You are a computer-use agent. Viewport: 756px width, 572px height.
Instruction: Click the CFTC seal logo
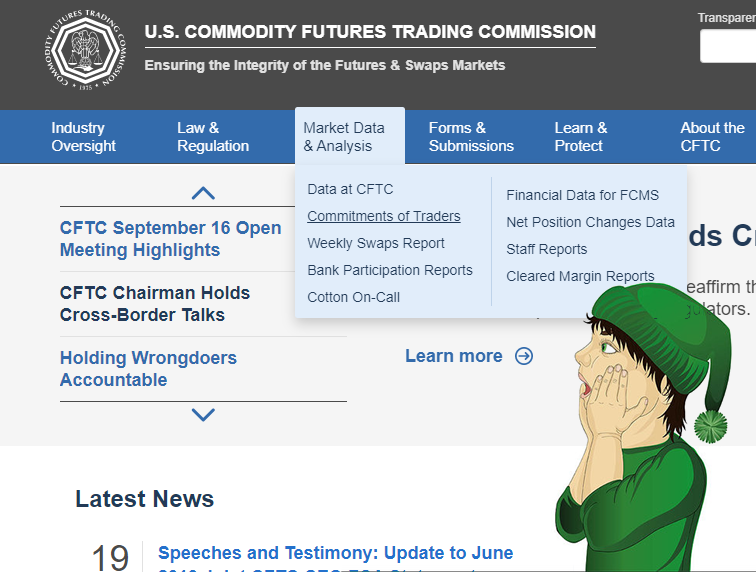tap(86, 50)
